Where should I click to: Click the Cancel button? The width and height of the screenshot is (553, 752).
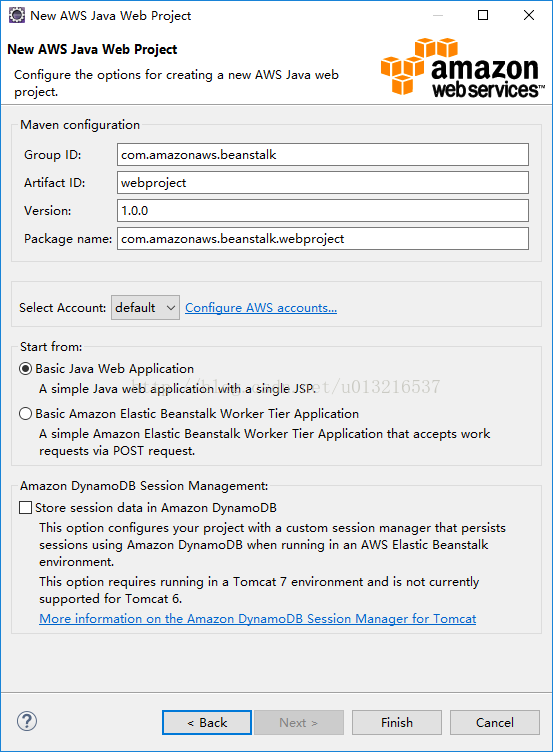point(494,722)
